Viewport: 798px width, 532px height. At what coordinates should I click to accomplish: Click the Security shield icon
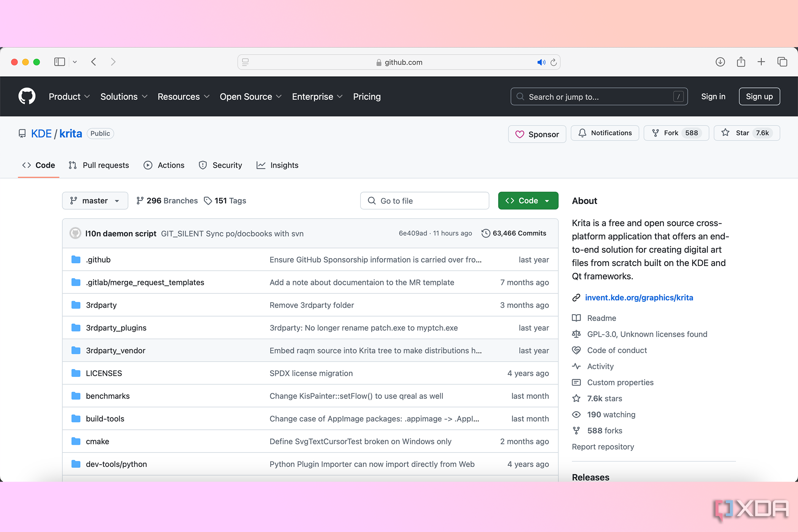click(x=203, y=165)
